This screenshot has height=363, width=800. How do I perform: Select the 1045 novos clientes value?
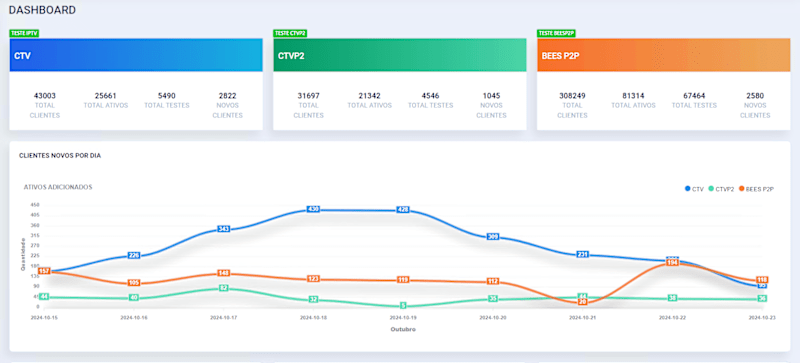coord(491,95)
